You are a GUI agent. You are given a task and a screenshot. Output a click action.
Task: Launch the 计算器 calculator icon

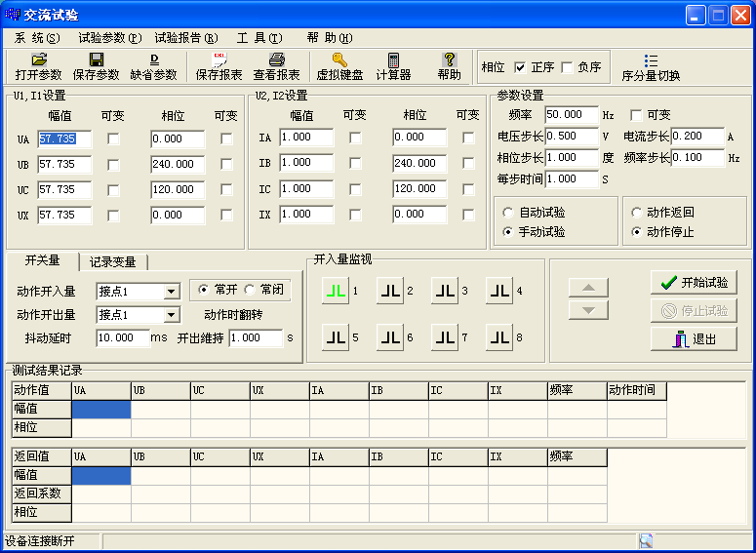coord(393,59)
